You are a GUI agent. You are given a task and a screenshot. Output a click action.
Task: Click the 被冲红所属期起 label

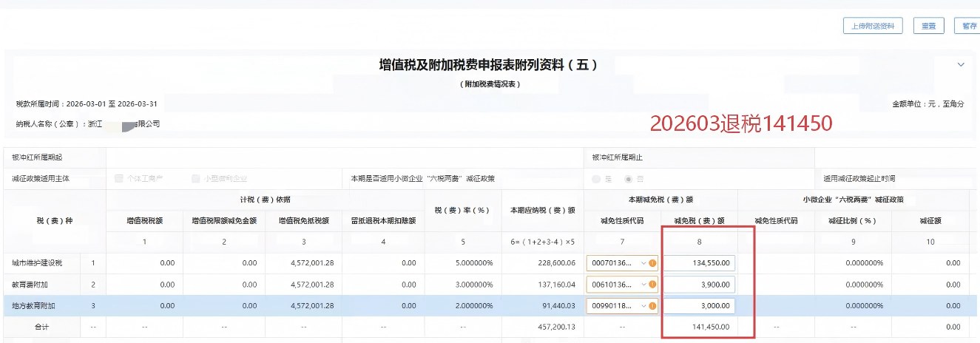coord(38,157)
